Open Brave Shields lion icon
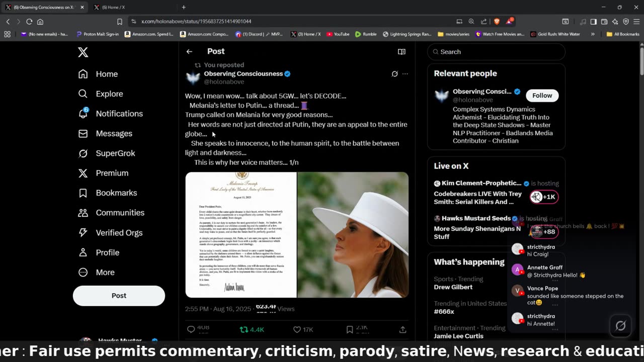 click(x=497, y=22)
